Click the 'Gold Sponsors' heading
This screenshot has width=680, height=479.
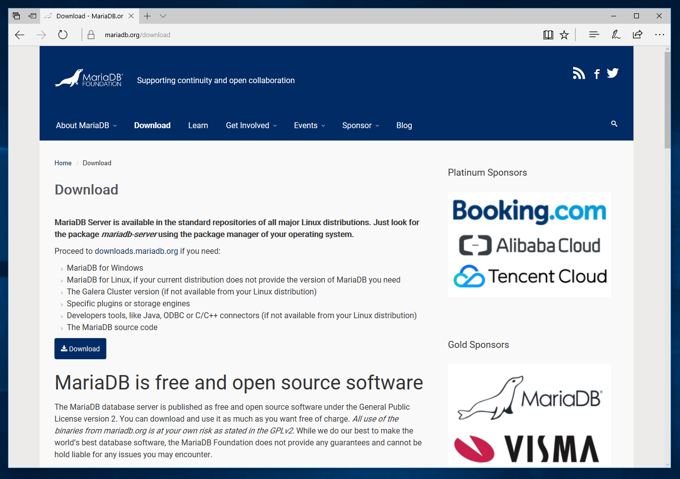(478, 345)
